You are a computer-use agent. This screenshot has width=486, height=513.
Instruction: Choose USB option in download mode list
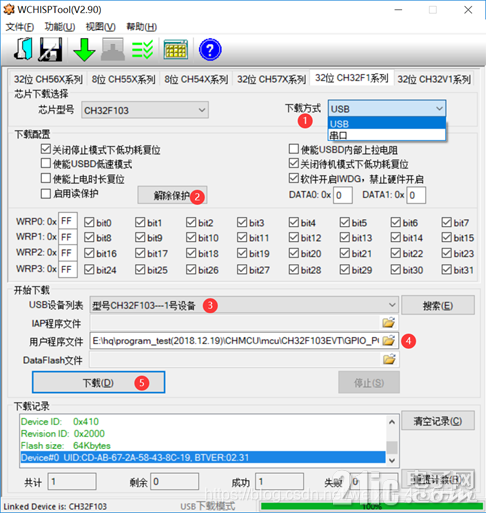(387, 124)
